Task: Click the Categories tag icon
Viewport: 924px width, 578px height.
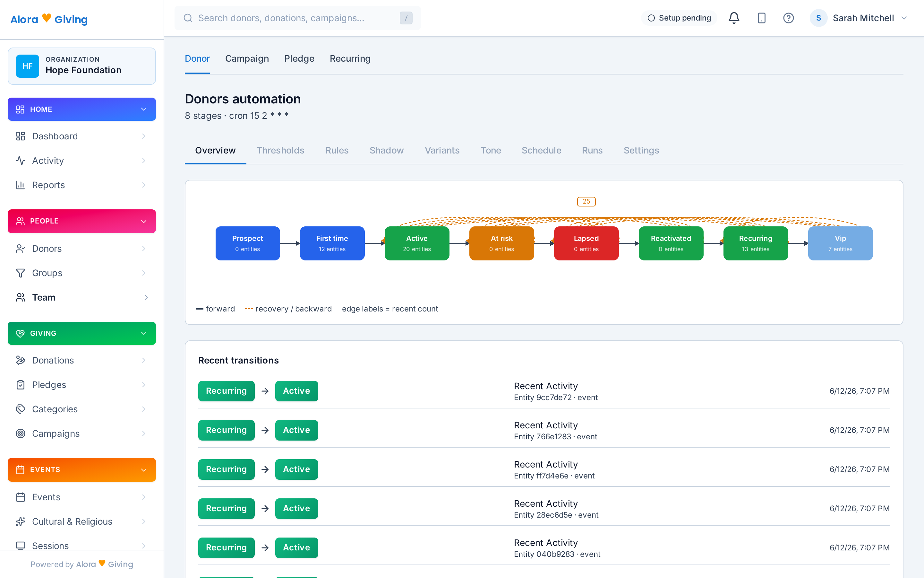Action: click(x=20, y=409)
